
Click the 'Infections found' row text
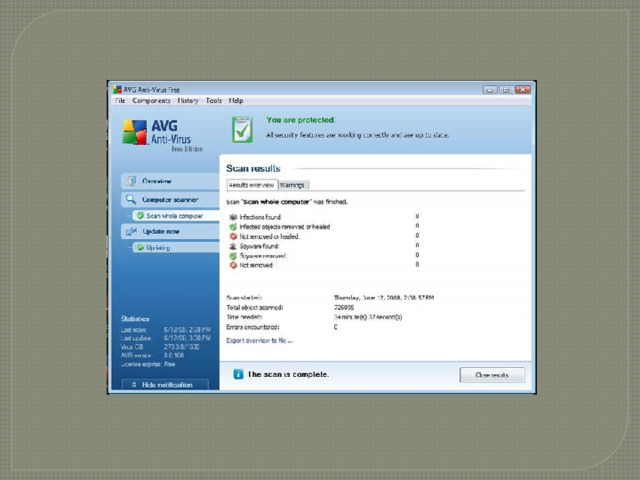pos(260,217)
